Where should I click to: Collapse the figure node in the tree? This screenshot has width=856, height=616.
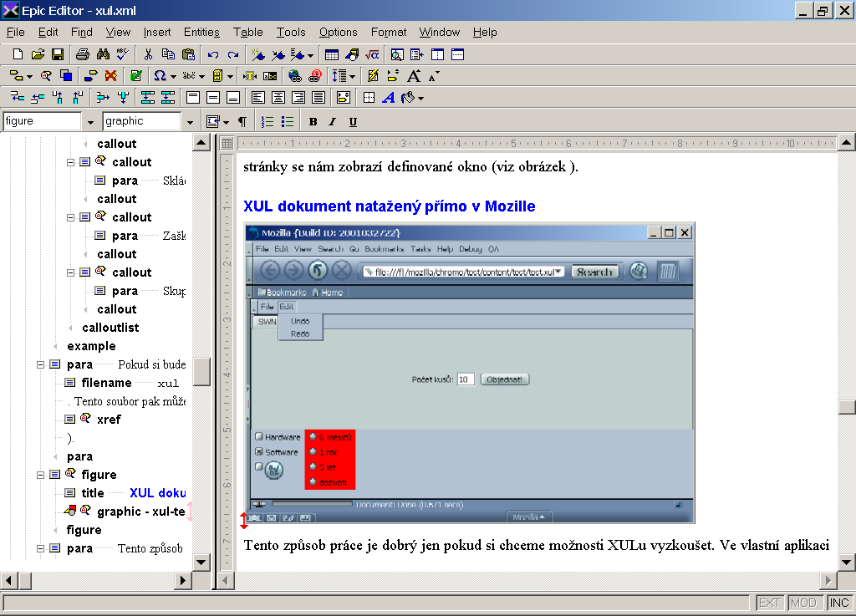(x=40, y=475)
